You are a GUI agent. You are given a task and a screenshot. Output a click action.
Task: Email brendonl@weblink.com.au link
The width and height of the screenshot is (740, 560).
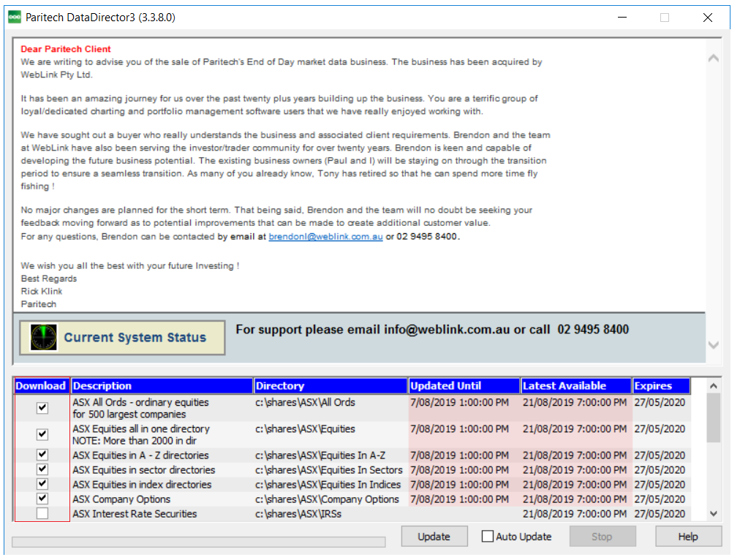[x=325, y=236]
